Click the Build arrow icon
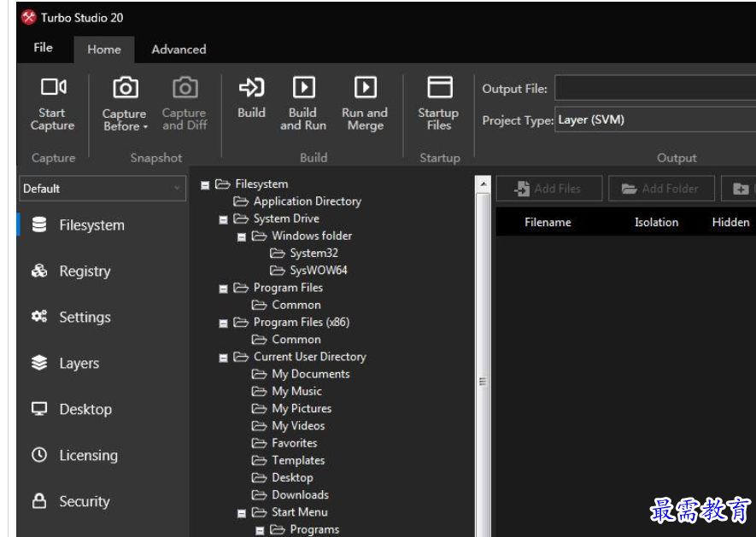The image size is (756, 537). click(x=252, y=87)
